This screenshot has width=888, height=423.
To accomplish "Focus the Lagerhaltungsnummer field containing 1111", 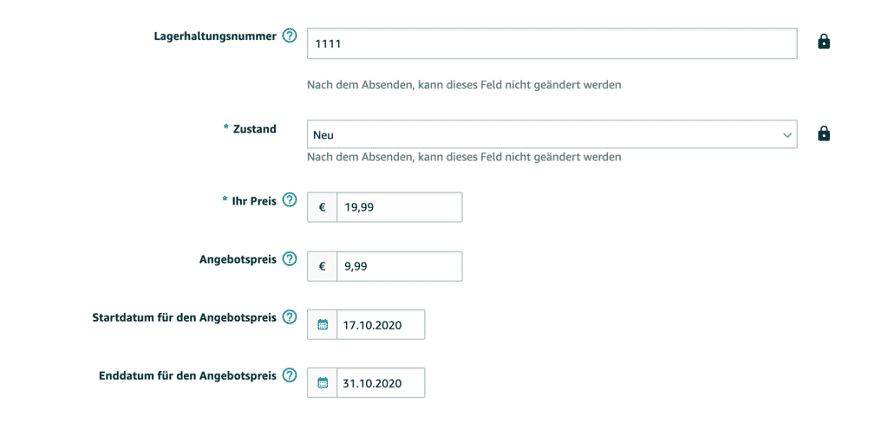I will pyautogui.click(x=552, y=43).
